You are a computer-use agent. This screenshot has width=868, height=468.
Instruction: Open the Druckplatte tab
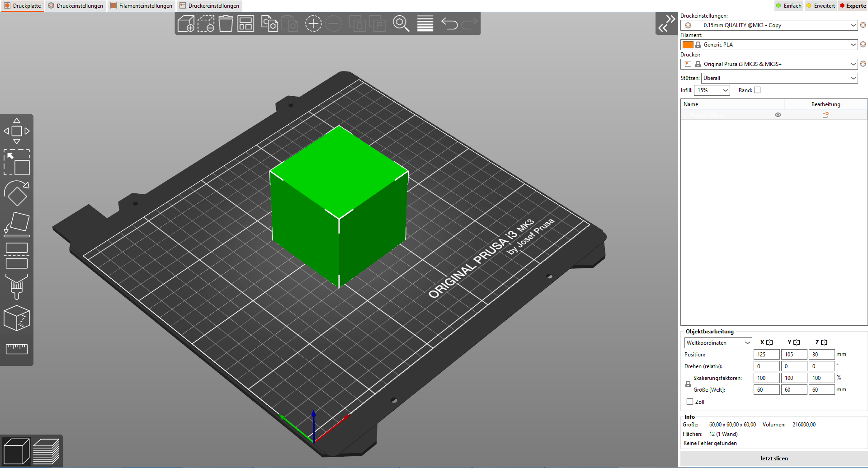coord(23,6)
